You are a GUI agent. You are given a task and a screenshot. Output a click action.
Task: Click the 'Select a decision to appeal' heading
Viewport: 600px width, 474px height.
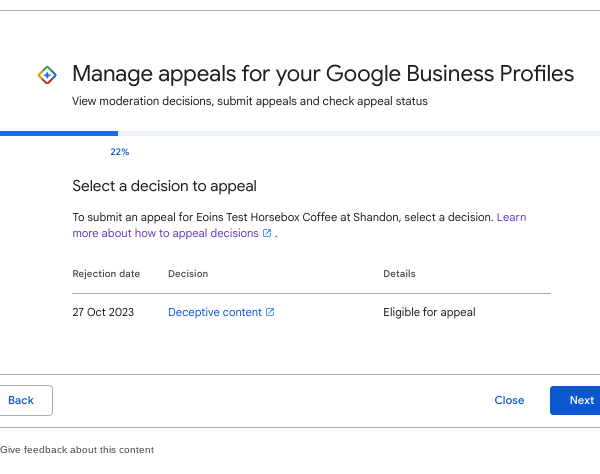[x=164, y=186]
